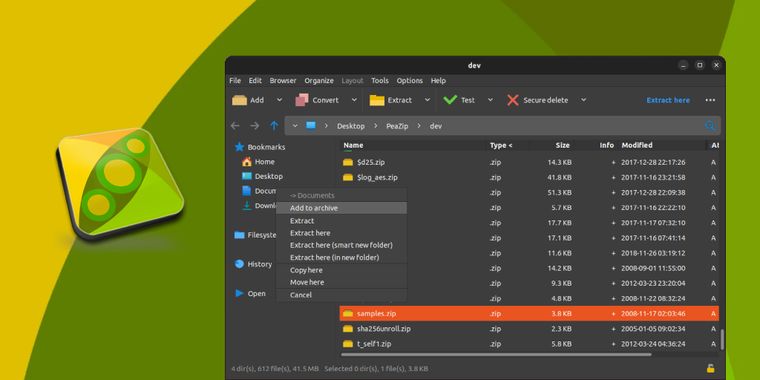Click the horizontal scrollbar under file list

pyautogui.click(x=495, y=355)
